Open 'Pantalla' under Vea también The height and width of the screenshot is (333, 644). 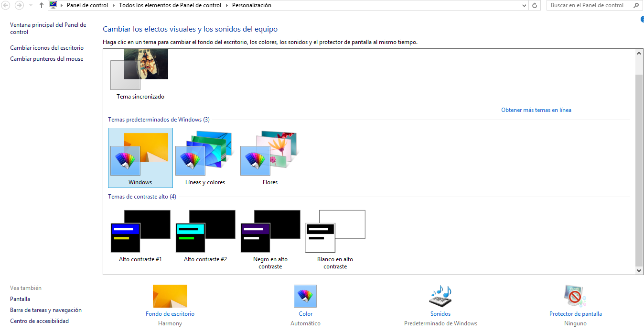pos(20,299)
